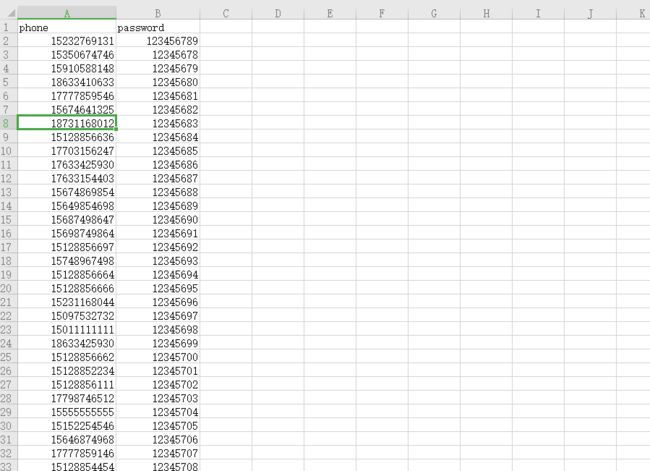Viewport: 650px width, 471px height.
Task: Select cell with 15674869854
Action: click(x=67, y=192)
